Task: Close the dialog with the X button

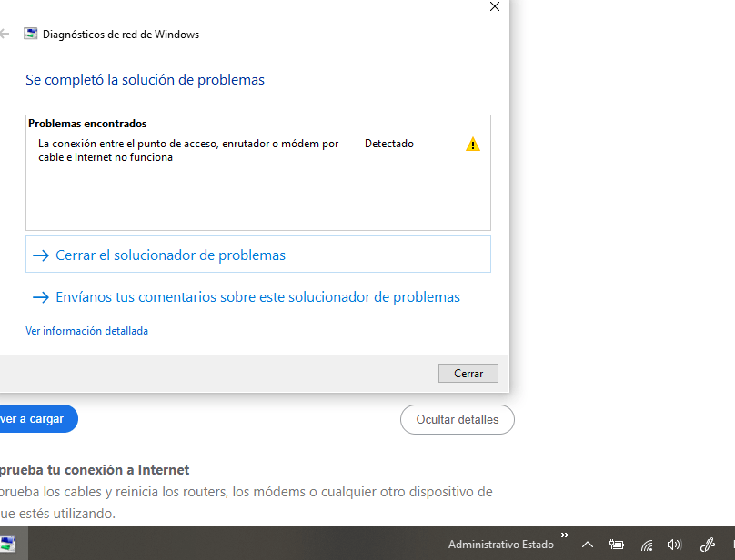Action: coord(495,6)
